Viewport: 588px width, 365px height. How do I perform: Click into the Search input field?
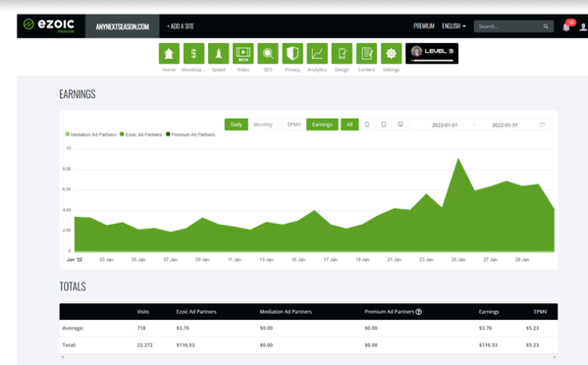(509, 26)
